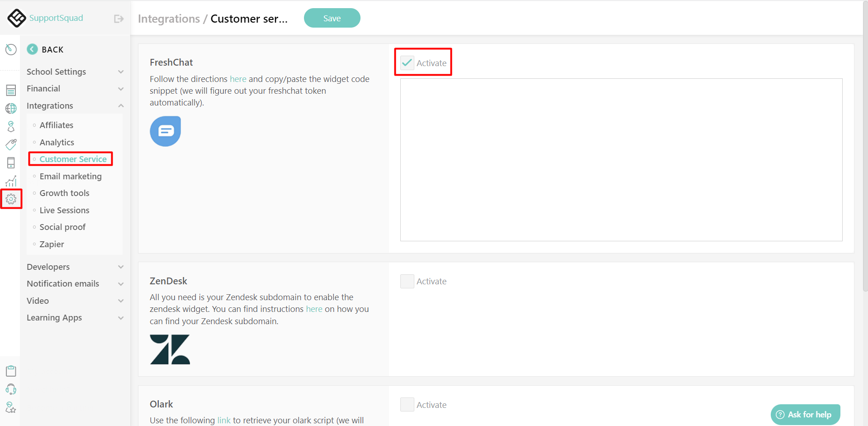This screenshot has width=868, height=426.
Task: Enable the ZenDesk Activate checkbox
Action: (x=407, y=281)
